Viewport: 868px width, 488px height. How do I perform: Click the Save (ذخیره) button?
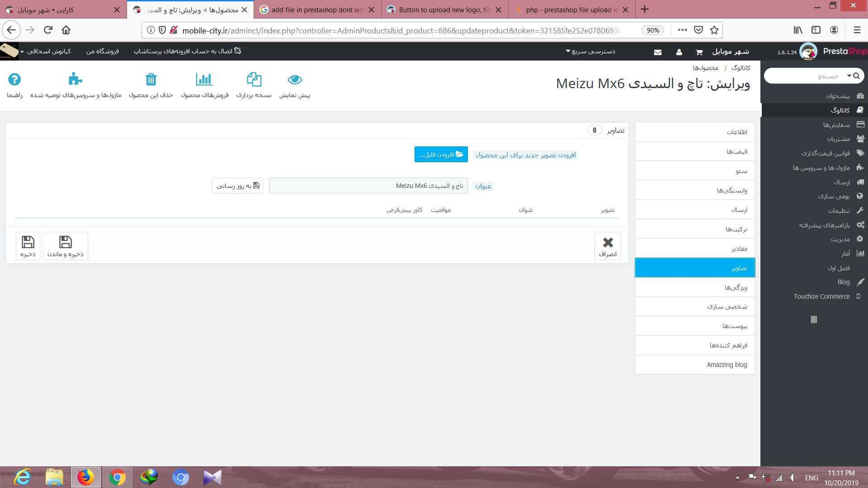pyautogui.click(x=28, y=246)
